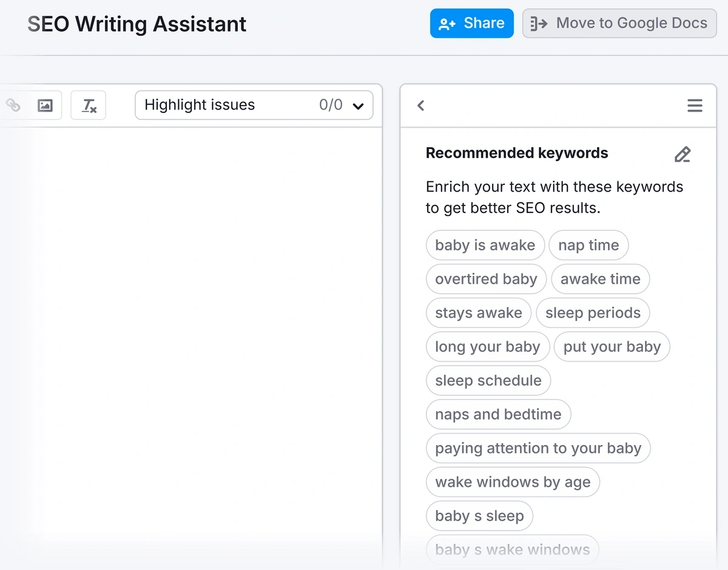Toggle the 'sleep schedule' keyword chip
Screen dimensions: 728x570
point(488,380)
